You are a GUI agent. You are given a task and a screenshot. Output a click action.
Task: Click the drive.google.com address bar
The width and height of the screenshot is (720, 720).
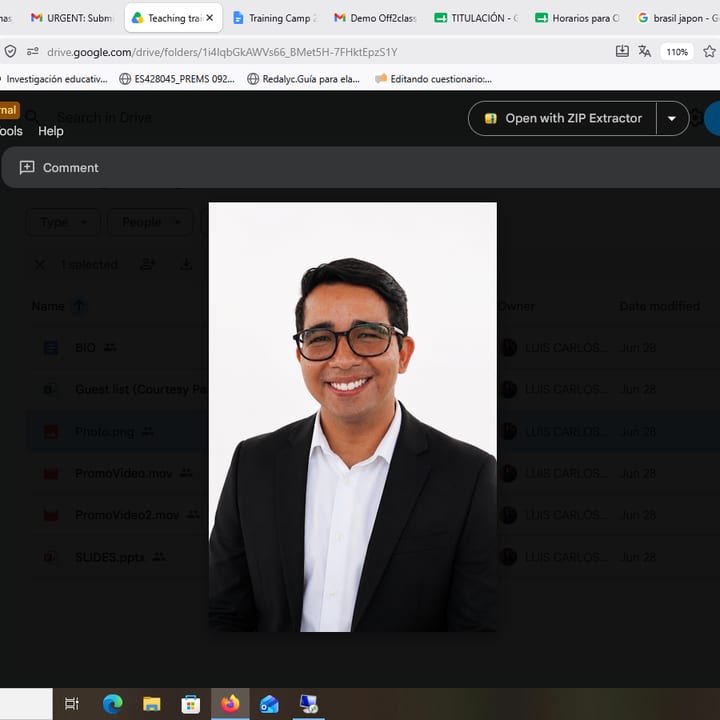point(222,52)
